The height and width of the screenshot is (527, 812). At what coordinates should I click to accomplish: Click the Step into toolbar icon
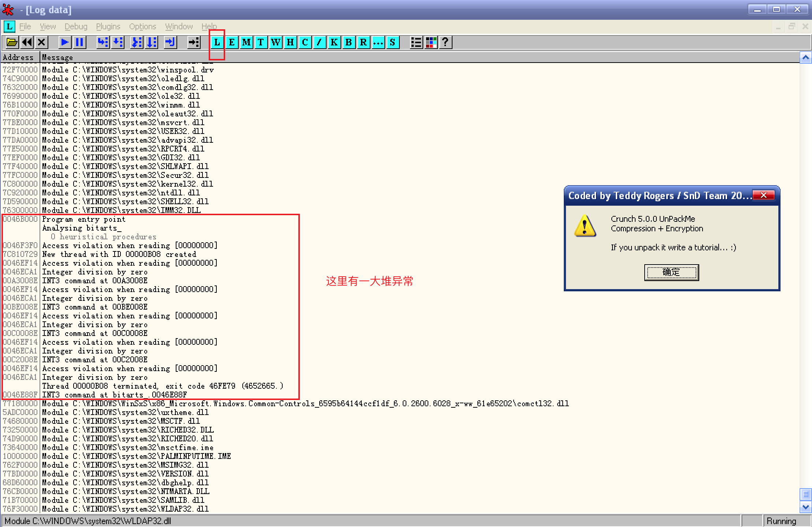[x=103, y=42]
